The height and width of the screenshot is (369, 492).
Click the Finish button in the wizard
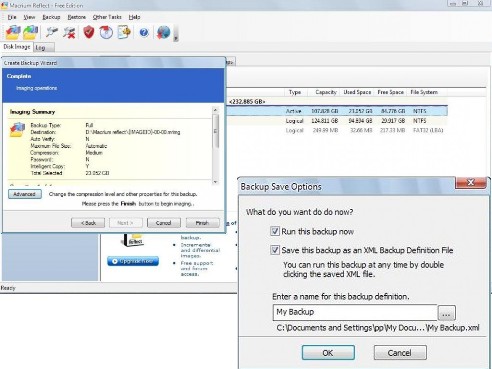coord(203,223)
